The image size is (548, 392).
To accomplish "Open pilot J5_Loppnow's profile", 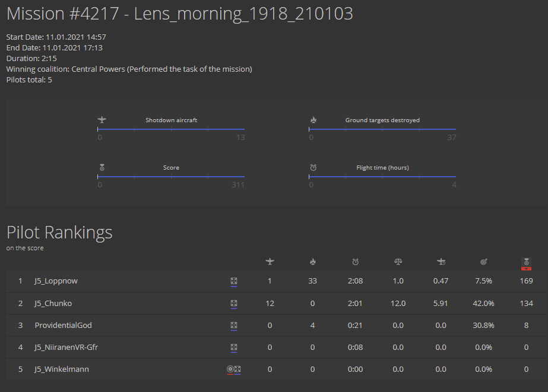I will (56, 281).
